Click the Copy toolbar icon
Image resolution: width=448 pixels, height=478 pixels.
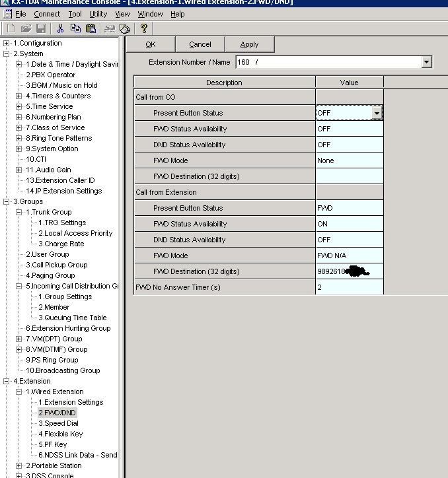75,28
